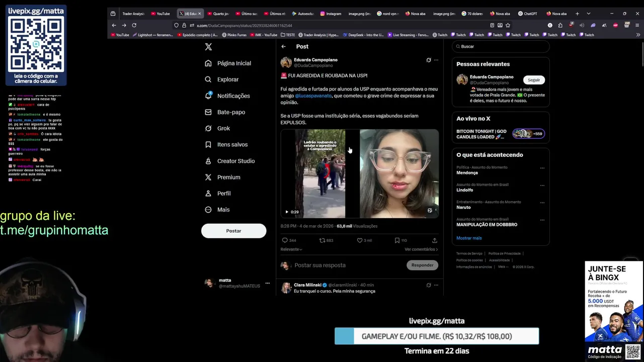Switch to the Instagram tab

(x=331, y=14)
